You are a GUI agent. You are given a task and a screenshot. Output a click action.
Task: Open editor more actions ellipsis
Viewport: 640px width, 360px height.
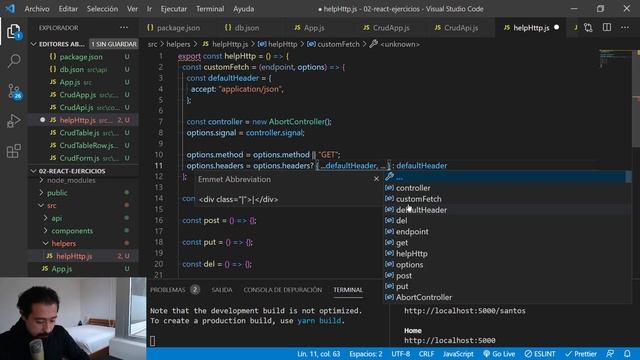pyautogui.click(x=625, y=28)
